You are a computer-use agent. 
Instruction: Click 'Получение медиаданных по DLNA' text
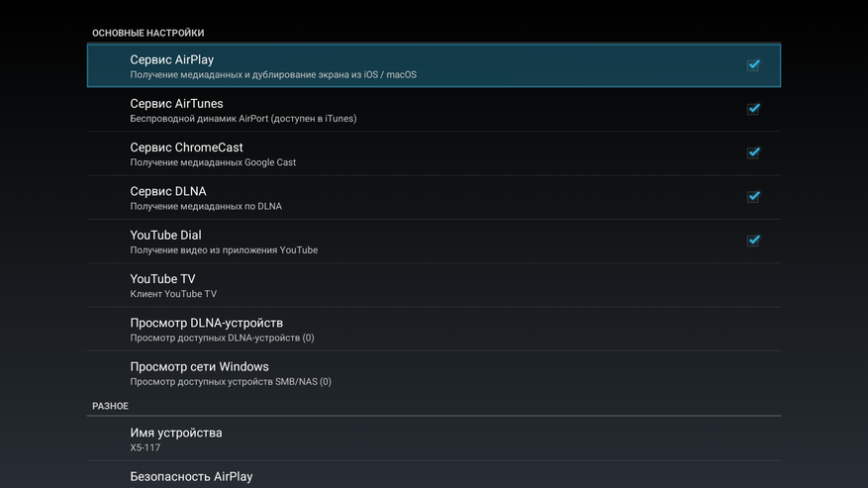click(206, 206)
